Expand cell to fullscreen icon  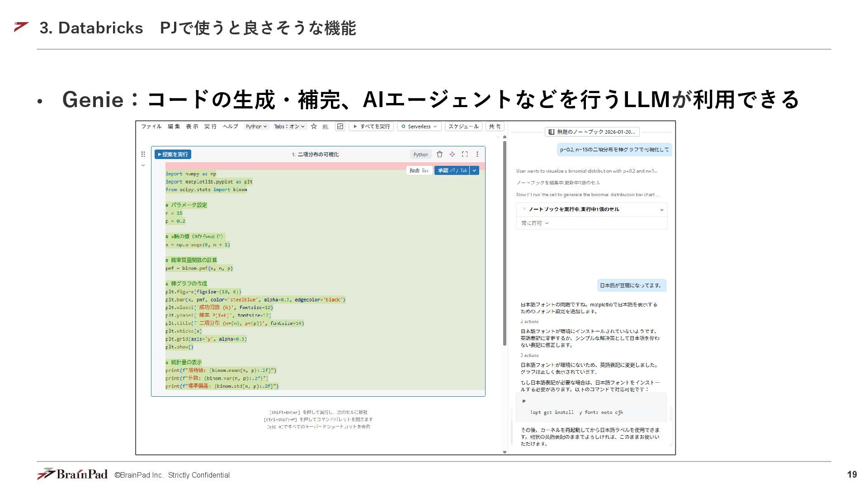(465, 155)
